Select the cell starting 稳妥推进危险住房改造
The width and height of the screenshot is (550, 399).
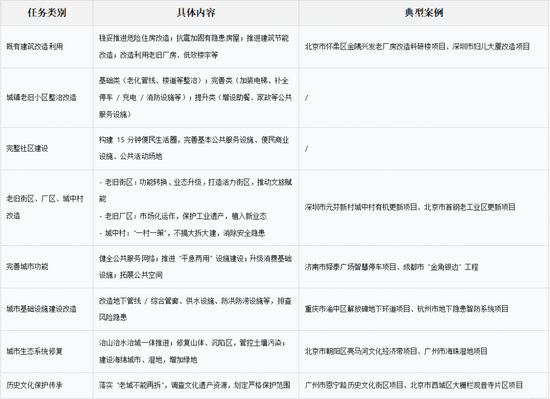[196, 47]
